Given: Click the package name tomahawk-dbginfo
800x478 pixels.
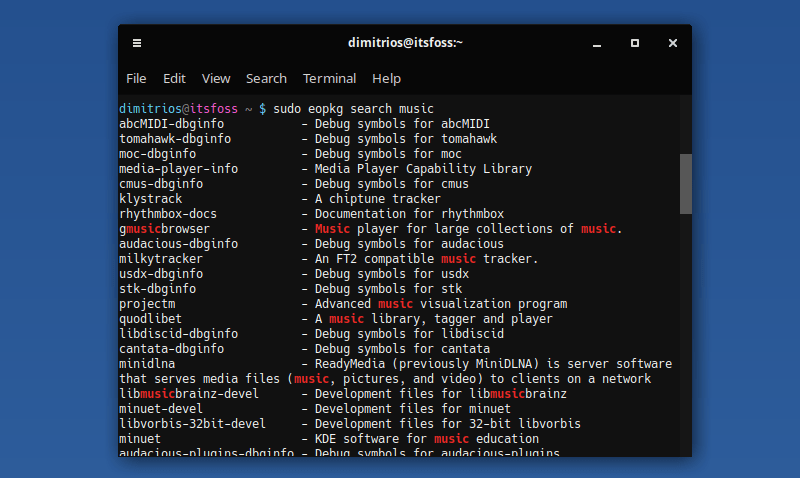Looking at the screenshot, I should coord(175,139).
